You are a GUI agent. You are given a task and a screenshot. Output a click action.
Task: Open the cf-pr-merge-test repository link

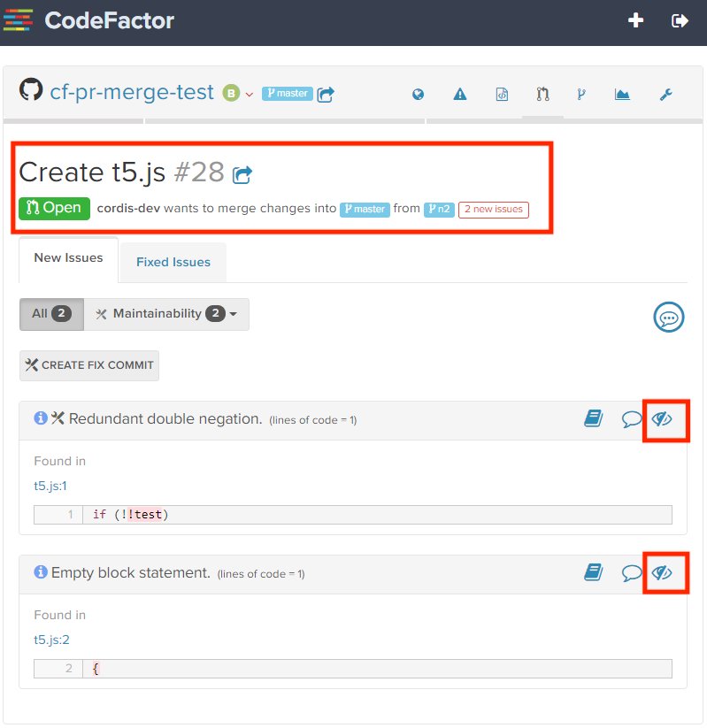click(x=132, y=91)
